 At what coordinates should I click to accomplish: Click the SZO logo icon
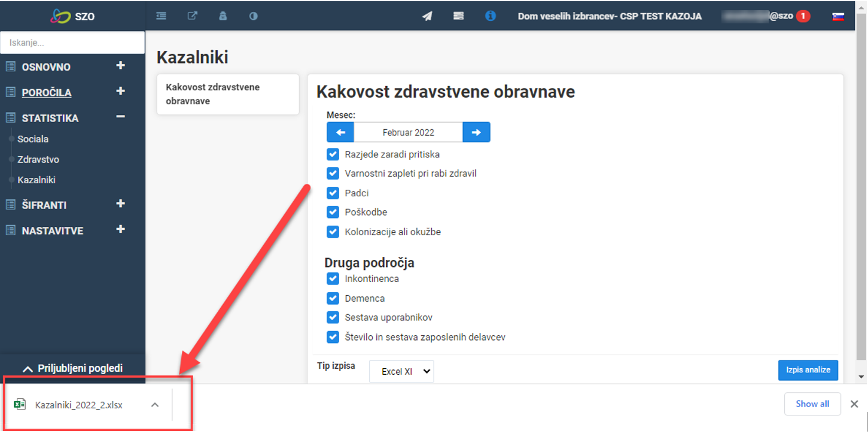pyautogui.click(x=60, y=16)
